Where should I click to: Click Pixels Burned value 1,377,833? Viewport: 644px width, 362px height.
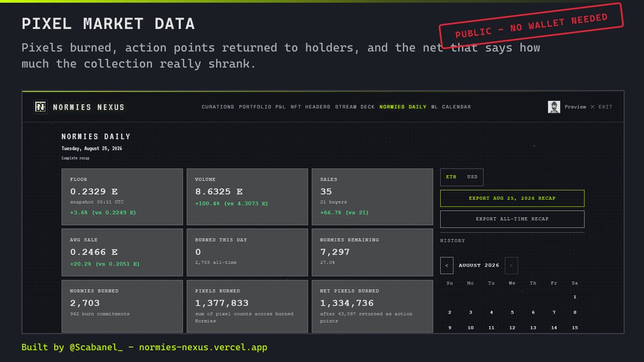point(222,303)
